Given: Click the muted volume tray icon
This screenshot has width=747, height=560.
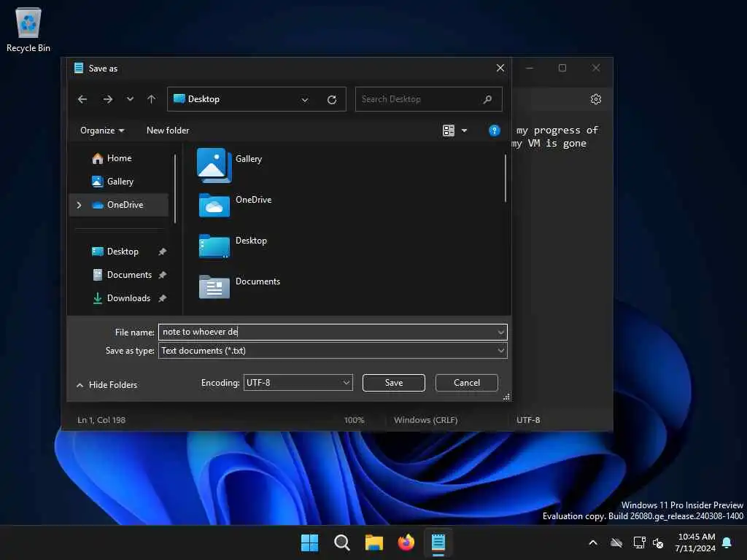Looking at the screenshot, I should [x=659, y=542].
